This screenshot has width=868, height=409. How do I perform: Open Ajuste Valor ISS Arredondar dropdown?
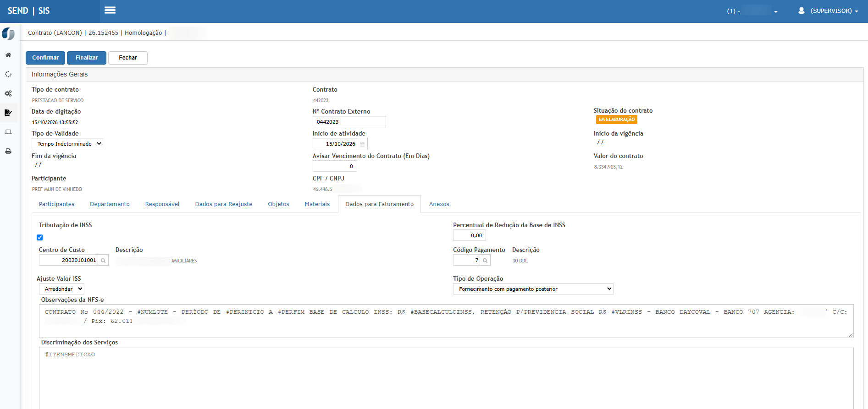61,289
